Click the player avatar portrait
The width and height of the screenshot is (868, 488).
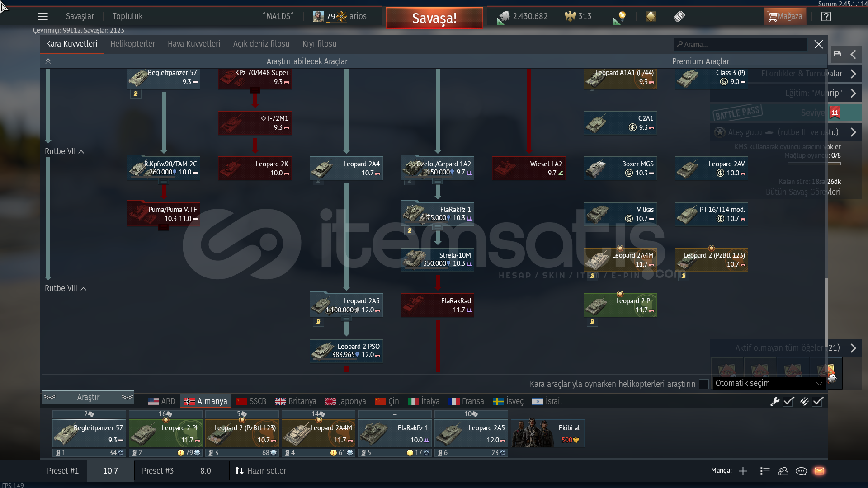[x=318, y=17]
